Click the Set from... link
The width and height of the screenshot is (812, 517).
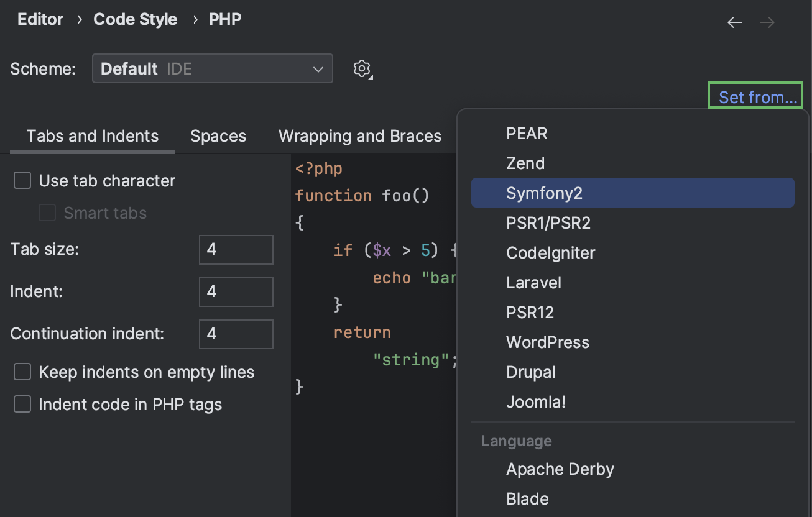(758, 97)
